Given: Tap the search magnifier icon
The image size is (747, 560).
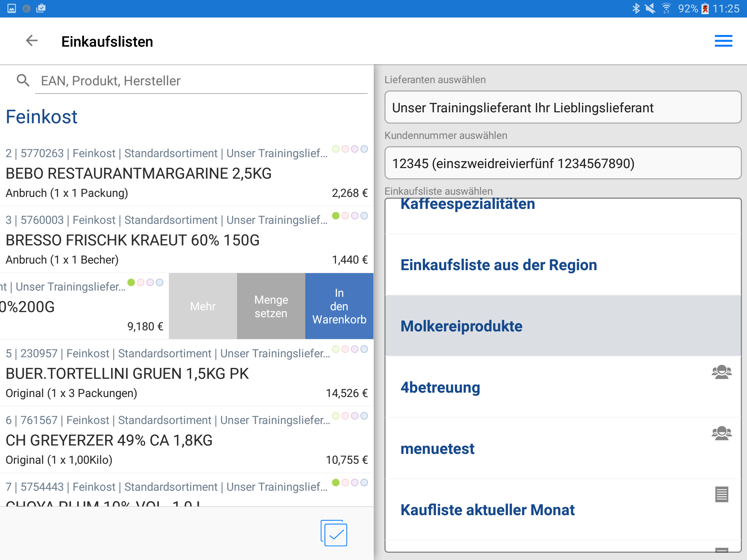Looking at the screenshot, I should (23, 81).
